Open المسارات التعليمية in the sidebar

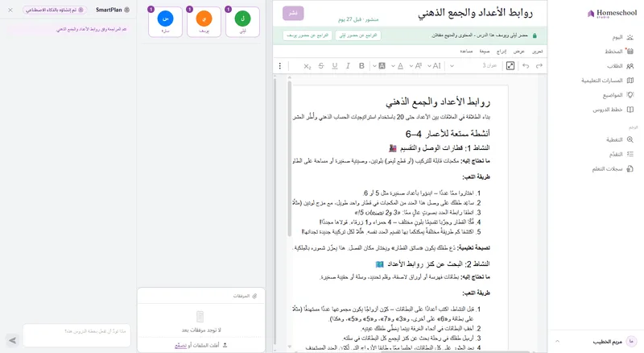click(x=608, y=81)
